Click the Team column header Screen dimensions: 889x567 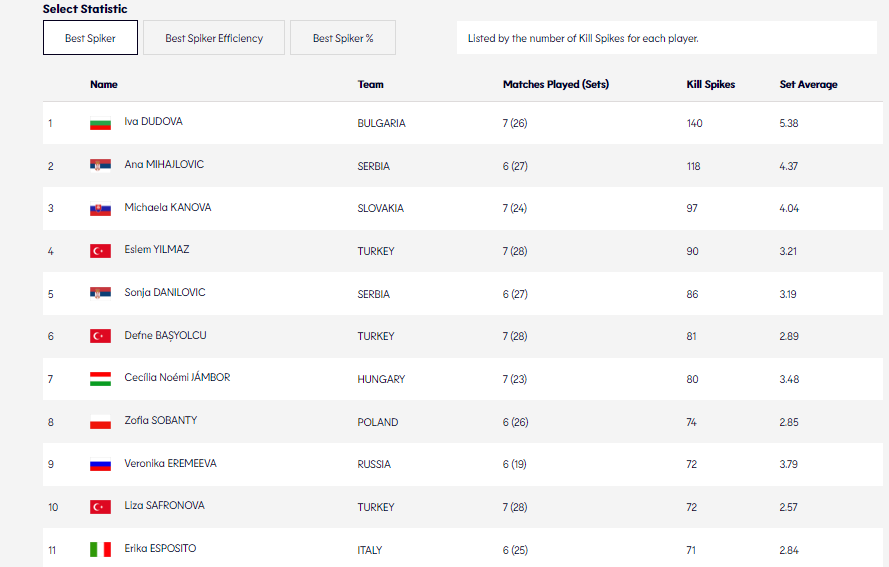tap(370, 85)
